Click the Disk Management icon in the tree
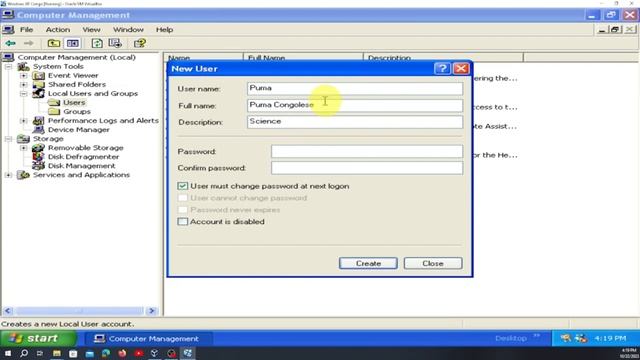 (39, 166)
